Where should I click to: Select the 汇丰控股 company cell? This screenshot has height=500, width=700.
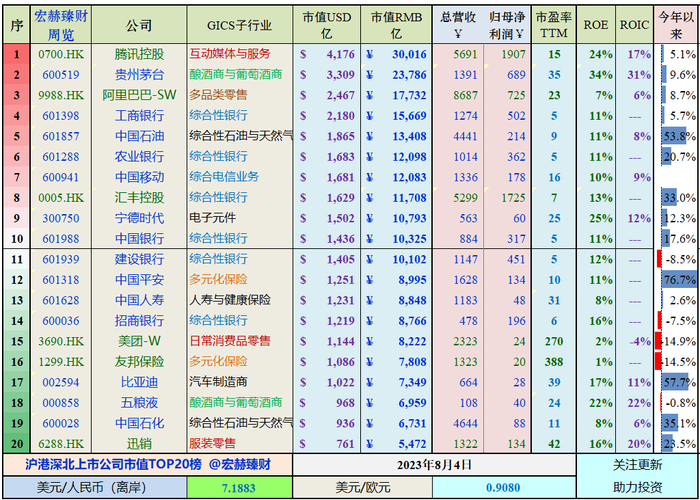coord(139,197)
